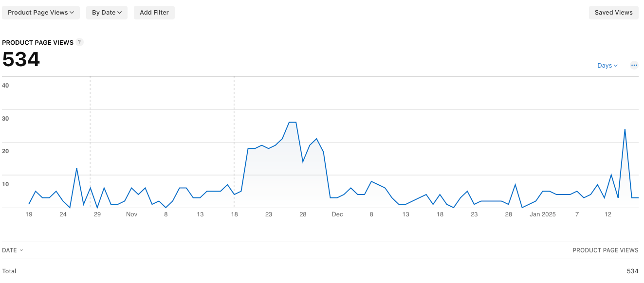Open the By Date grouping dropdown

coord(107,12)
